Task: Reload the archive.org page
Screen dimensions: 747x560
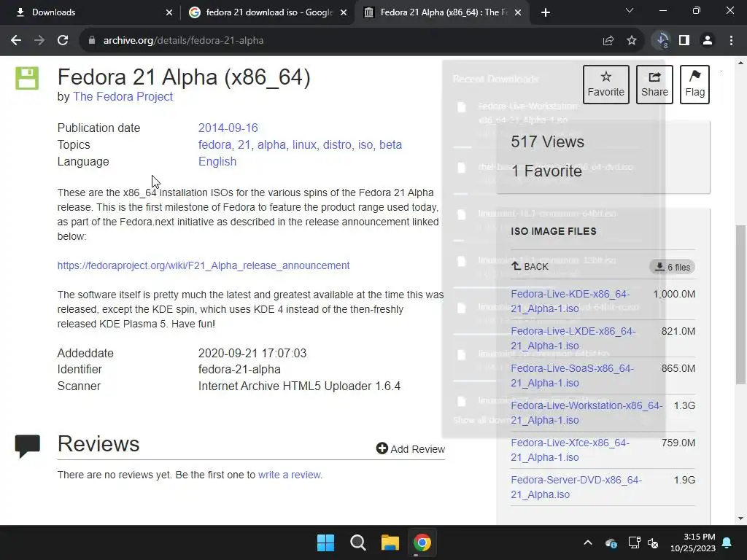Action: point(63,41)
